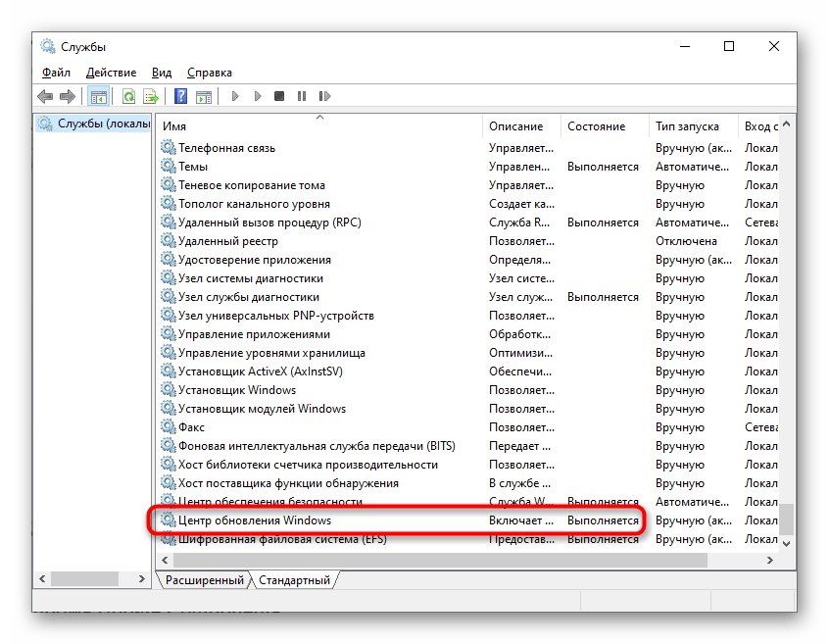Image resolution: width=829 pixels, height=644 pixels.
Task: Toggle the show/hide console tree icon
Action: coord(98,96)
